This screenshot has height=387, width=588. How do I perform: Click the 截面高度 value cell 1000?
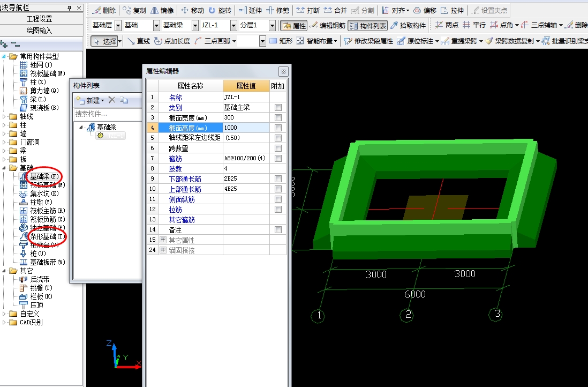click(246, 128)
